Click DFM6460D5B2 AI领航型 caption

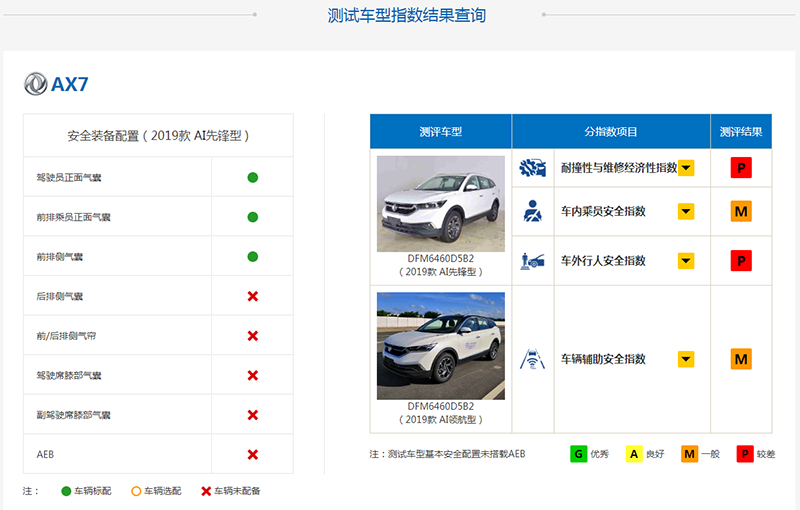click(441, 413)
